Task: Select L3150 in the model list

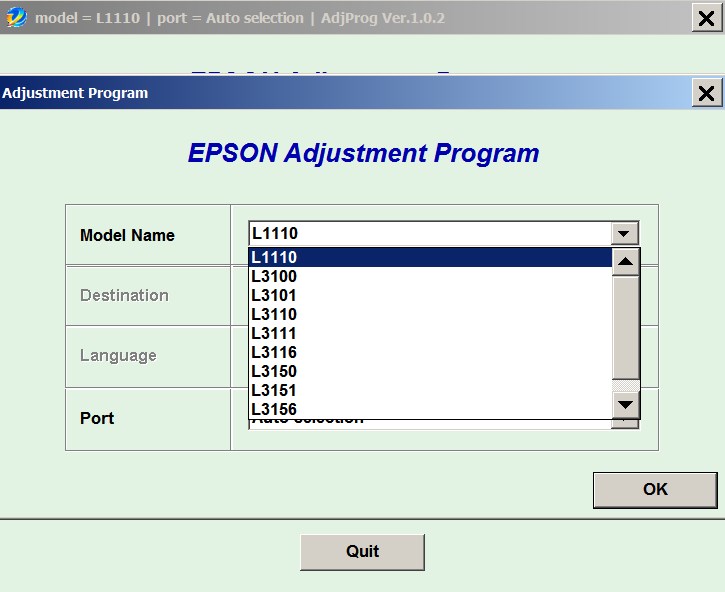Action: (430, 371)
